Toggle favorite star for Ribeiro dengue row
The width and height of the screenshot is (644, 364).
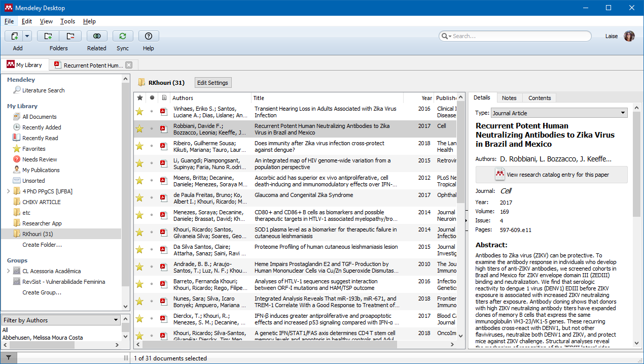(x=139, y=146)
